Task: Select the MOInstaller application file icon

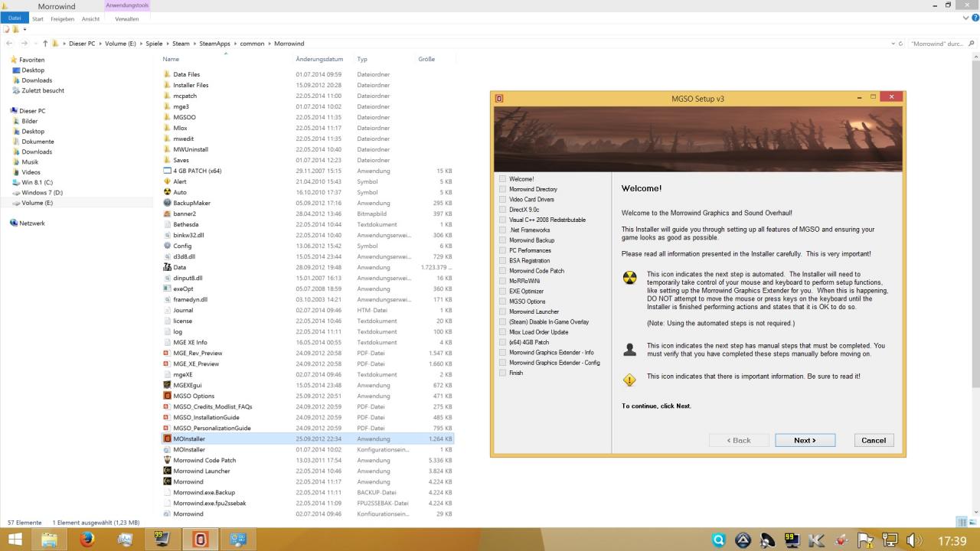Action: click(x=167, y=439)
